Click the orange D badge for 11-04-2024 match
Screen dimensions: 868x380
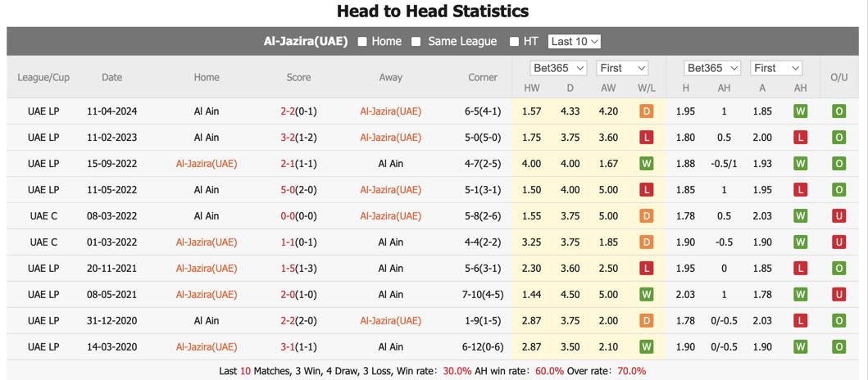(646, 111)
